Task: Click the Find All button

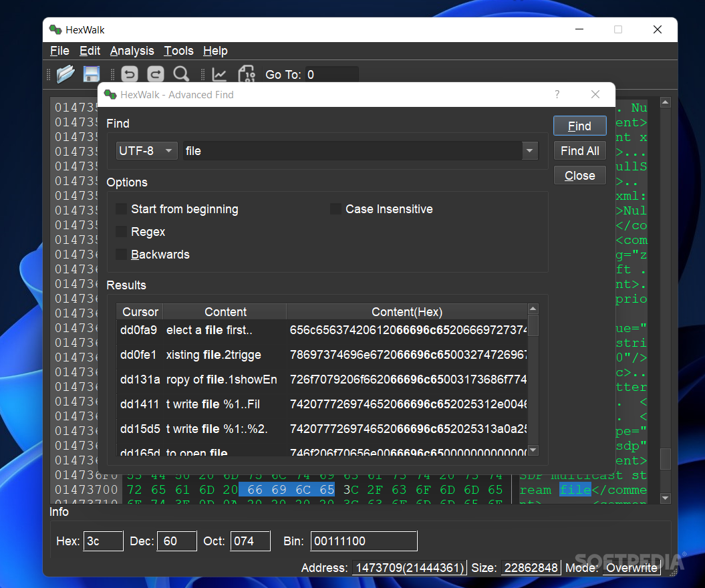Action: tap(579, 150)
